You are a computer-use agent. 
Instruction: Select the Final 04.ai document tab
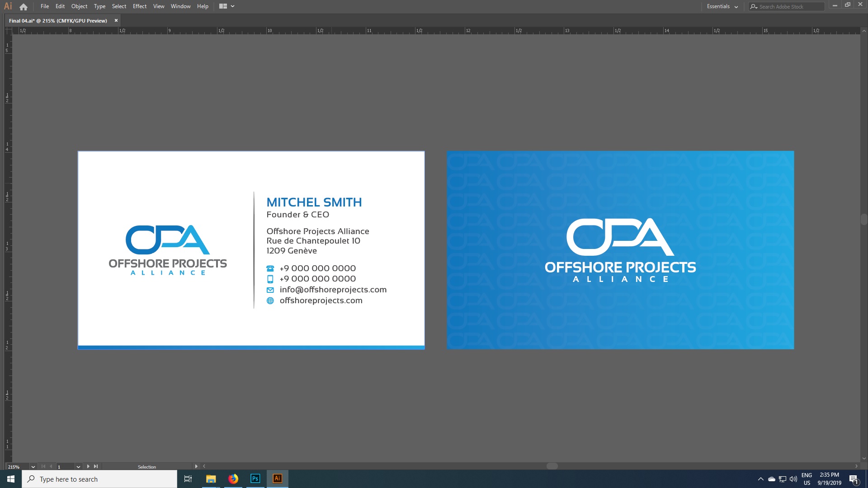(x=58, y=20)
